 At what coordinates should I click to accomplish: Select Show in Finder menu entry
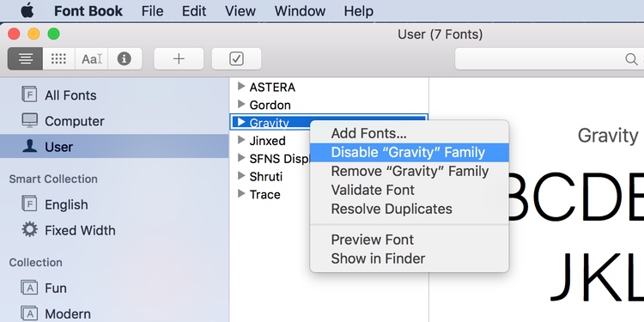click(x=378, y=258)
